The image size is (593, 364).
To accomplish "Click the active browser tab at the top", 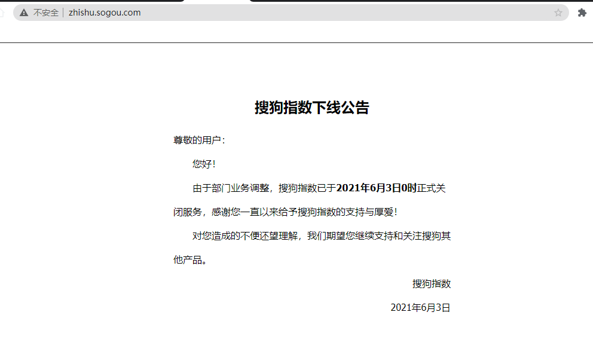I will (216, 1).
